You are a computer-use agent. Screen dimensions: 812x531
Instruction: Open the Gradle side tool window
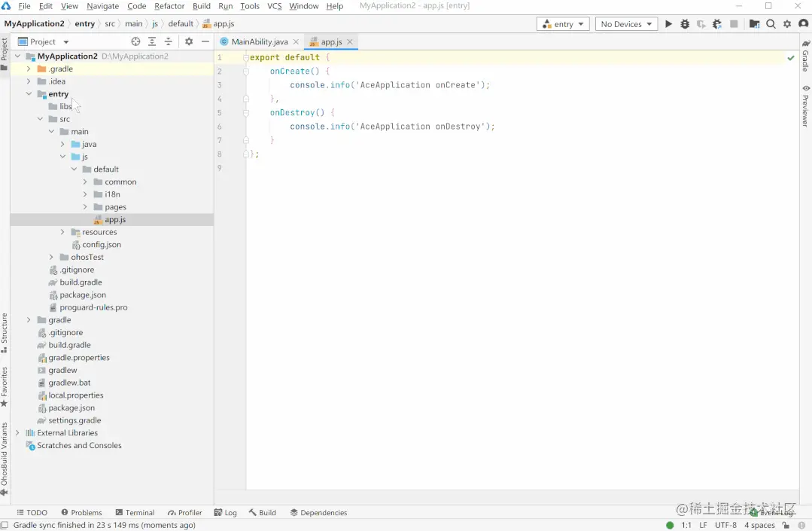[806, 56]
